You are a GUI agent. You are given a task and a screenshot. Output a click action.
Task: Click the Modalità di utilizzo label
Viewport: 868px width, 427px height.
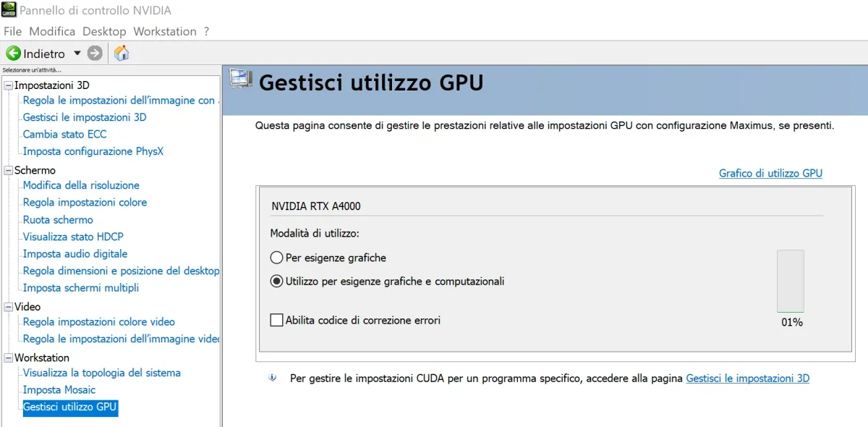tap(315, 233)
